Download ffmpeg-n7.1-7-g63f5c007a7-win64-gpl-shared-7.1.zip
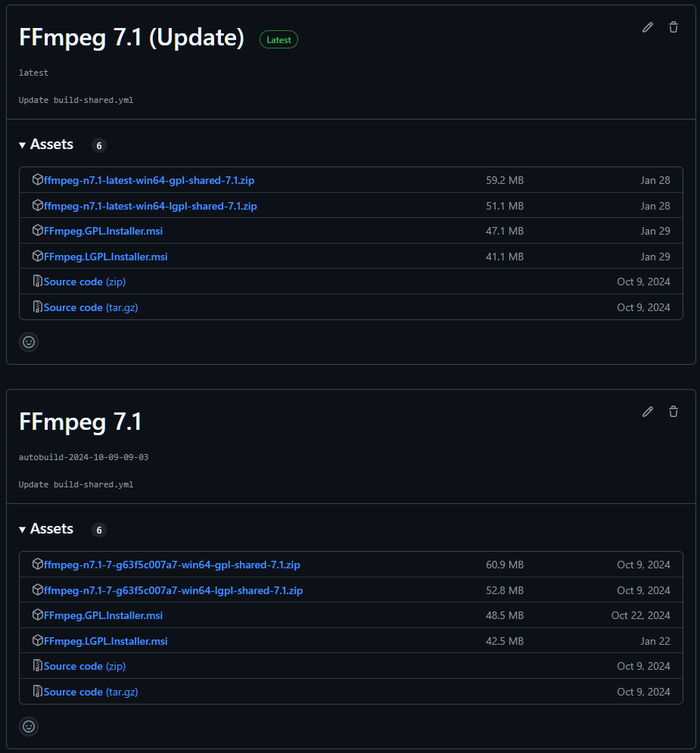The height and width of the screenshot is (753, 700). point(172,565)
